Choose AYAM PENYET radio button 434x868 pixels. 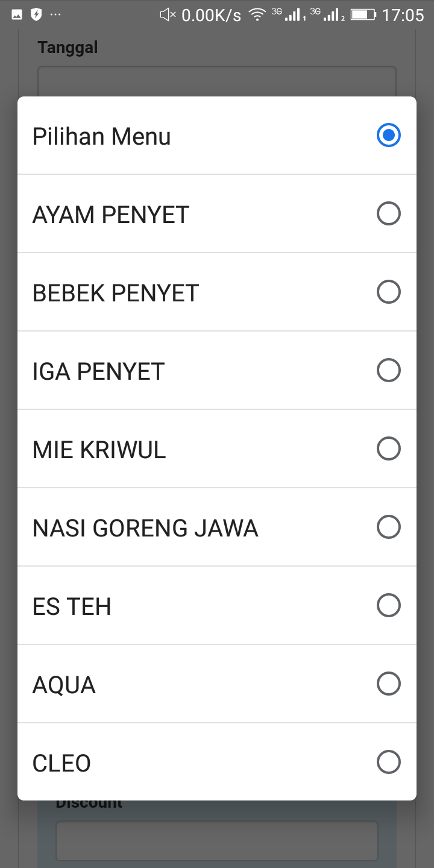click(388, 213)
